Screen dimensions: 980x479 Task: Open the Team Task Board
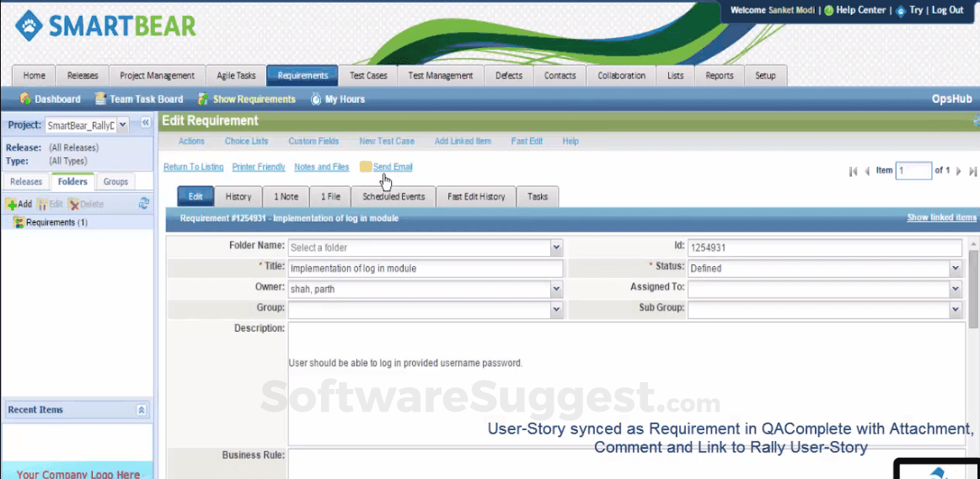click(x=139, y=99)
